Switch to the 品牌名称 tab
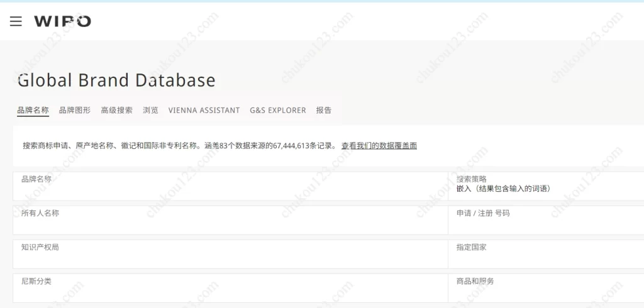Viewport: 644px width, 308px height. [x=33, y=110]
